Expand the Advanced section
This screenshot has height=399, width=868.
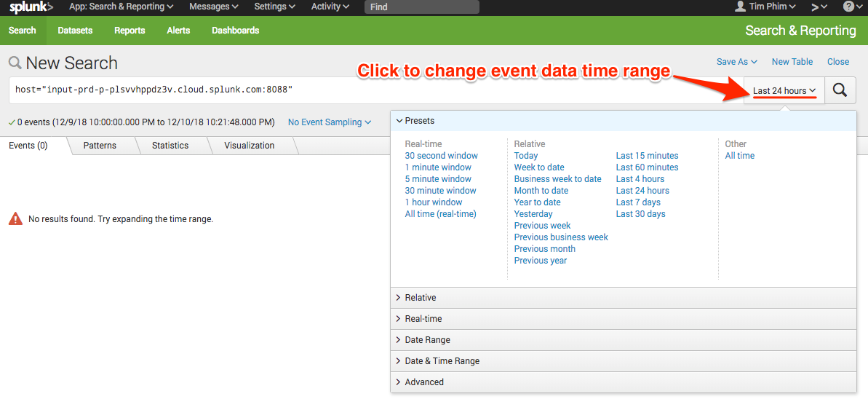(x=624, y=382)
